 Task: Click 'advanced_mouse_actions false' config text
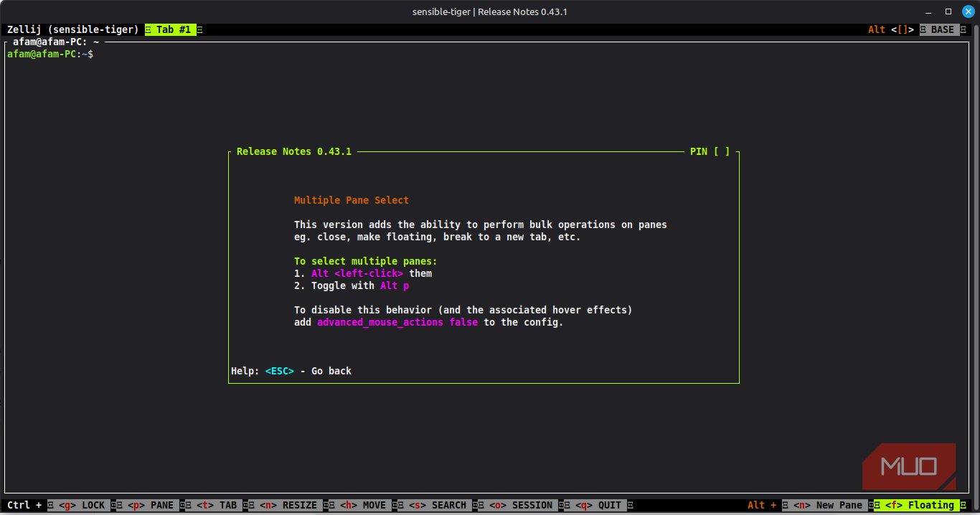(397, 322)
